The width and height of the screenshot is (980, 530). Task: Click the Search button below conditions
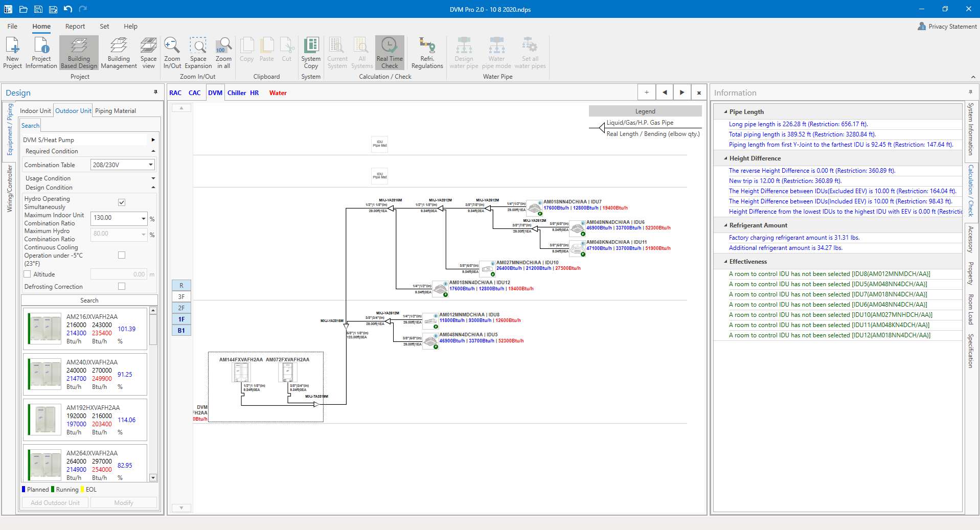coord(89,301)
